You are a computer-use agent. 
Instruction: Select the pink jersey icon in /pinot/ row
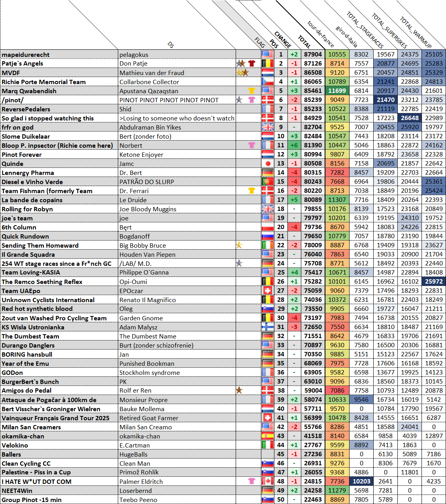click(x=251, y=100)
